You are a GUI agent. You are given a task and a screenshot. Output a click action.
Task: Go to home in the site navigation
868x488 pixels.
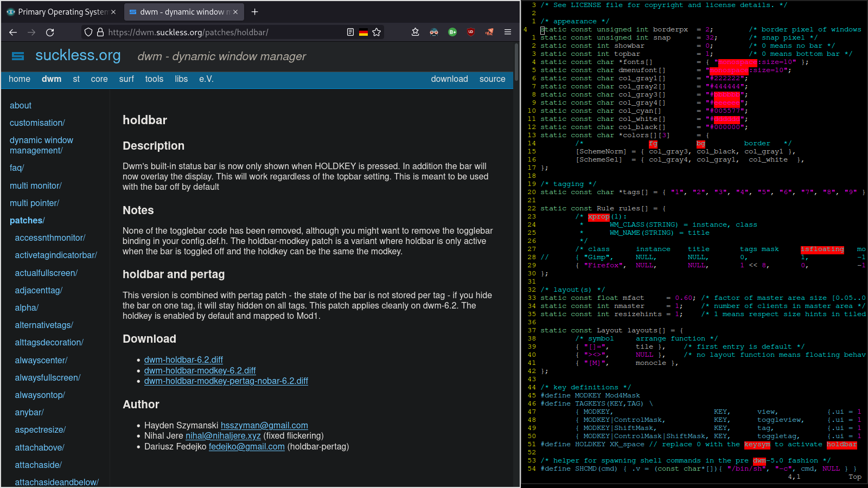pos(20,79)
